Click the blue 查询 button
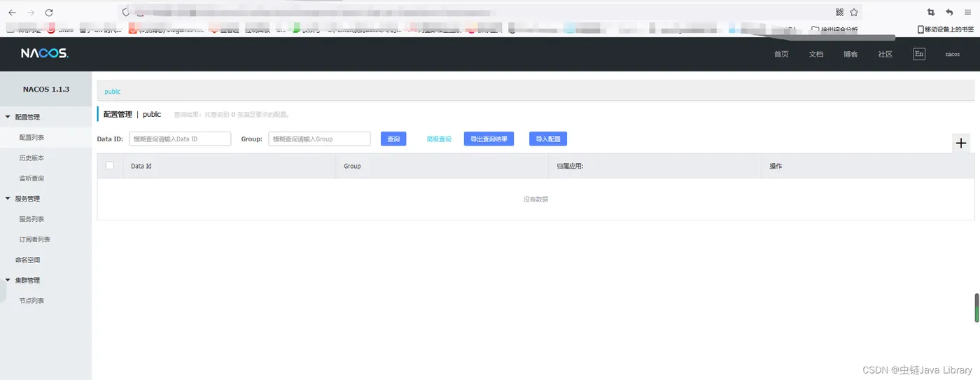The image size is (980, 380). 393,139
